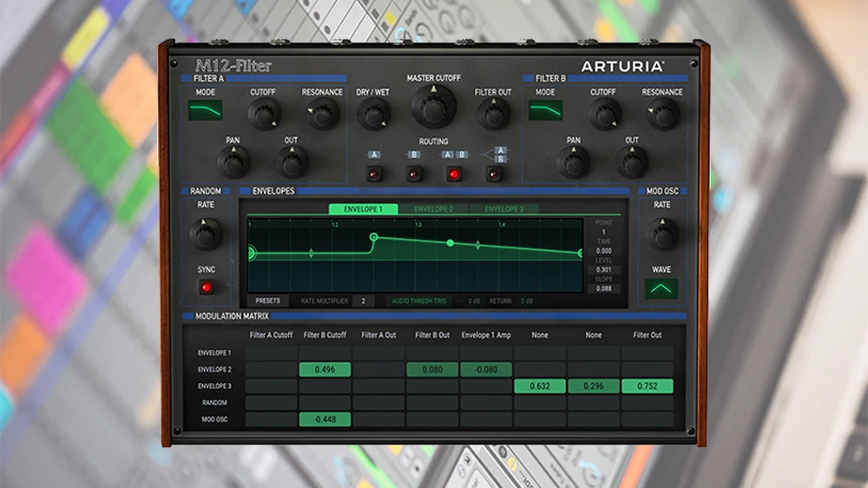Open the Filter B Cutoff destination header
The width and height of the screenshot is (868, 488).
point(325,334)
